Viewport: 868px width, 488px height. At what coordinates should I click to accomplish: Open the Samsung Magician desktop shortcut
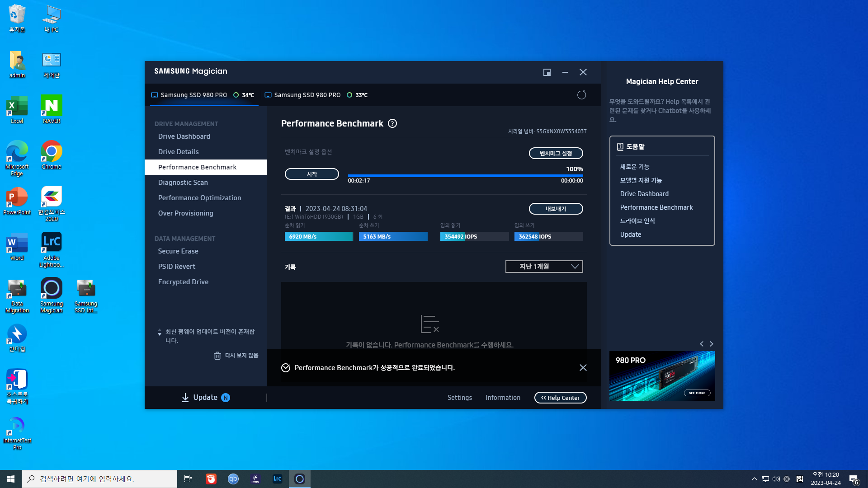[52, 296]
